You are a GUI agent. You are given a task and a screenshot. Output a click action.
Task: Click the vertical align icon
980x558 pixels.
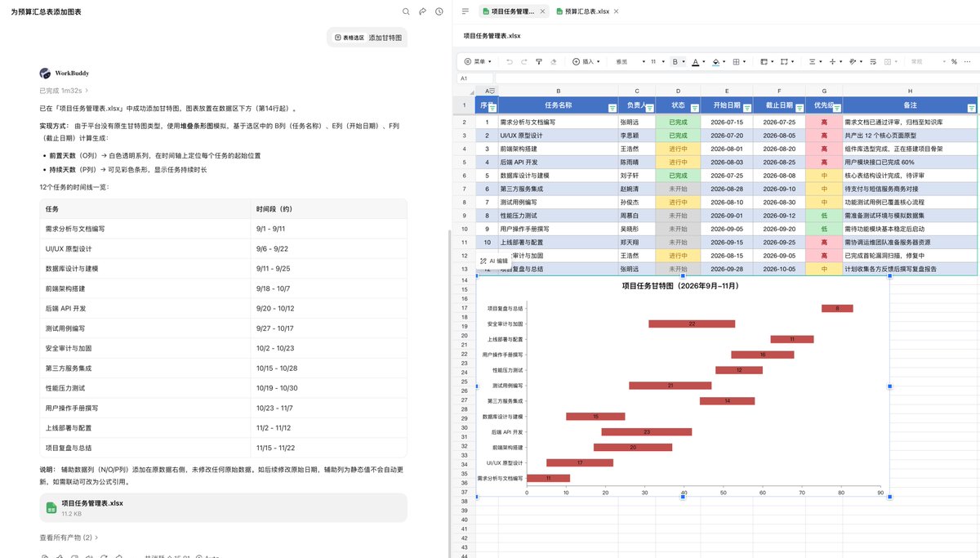832,61
